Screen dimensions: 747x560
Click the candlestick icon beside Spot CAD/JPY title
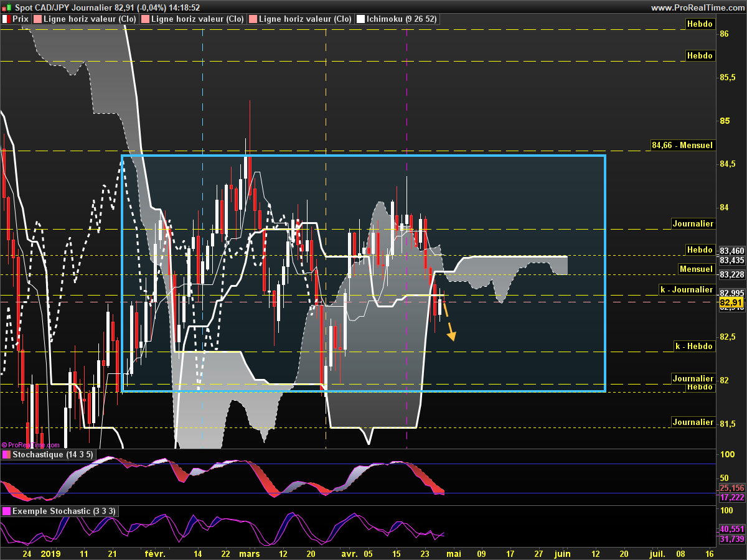[7, 7]
